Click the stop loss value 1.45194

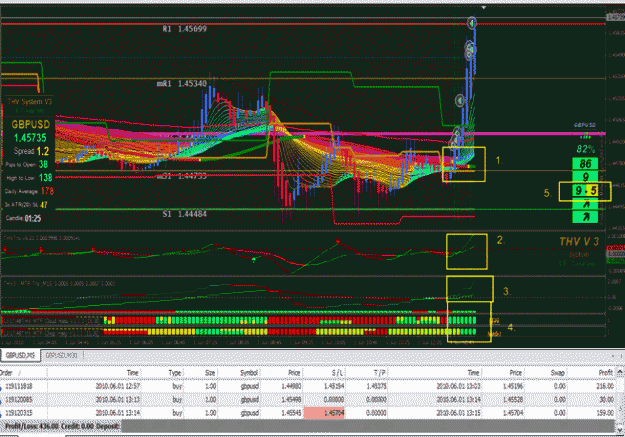[334, 386]
